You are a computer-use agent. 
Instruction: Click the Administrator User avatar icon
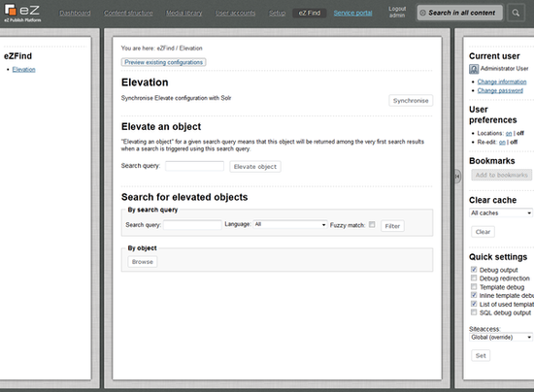coord(474,69)
